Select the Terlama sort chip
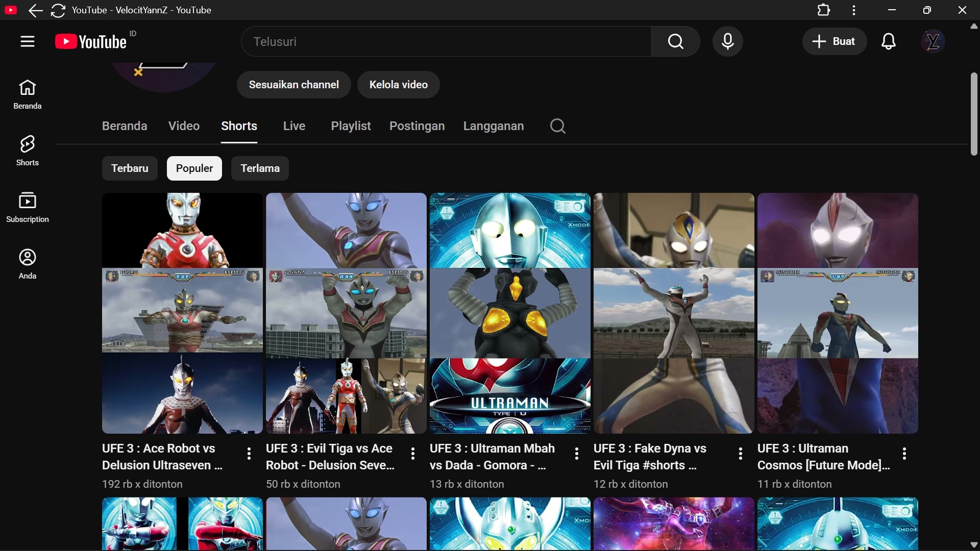 coord(260,168)
